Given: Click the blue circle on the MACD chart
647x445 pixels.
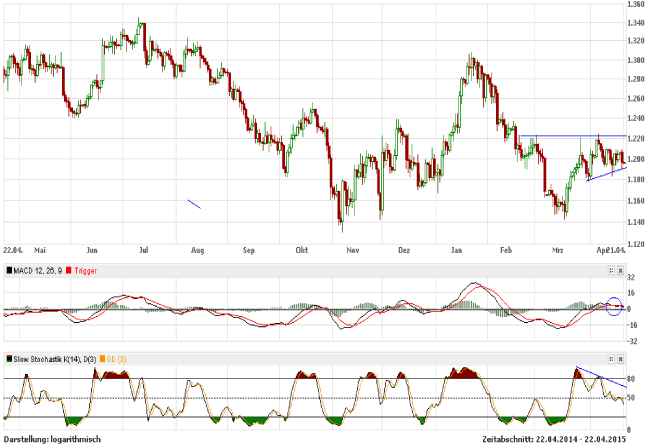Looking at the screenshot, I should 616,305.
